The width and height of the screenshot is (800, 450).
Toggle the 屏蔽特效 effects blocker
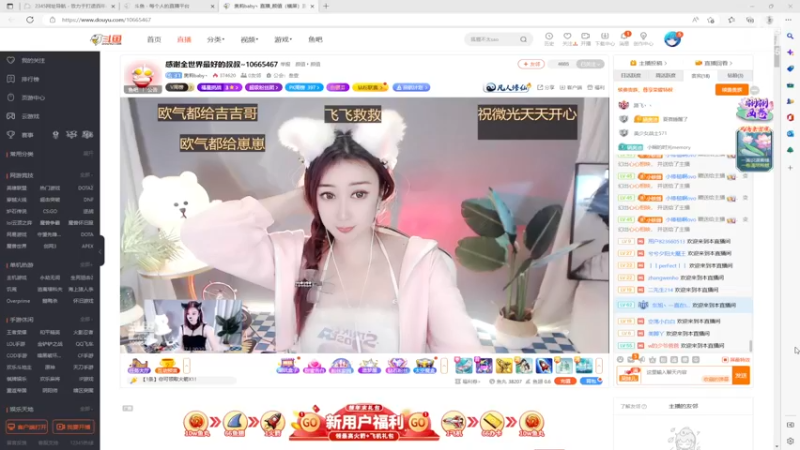point(736,360)
